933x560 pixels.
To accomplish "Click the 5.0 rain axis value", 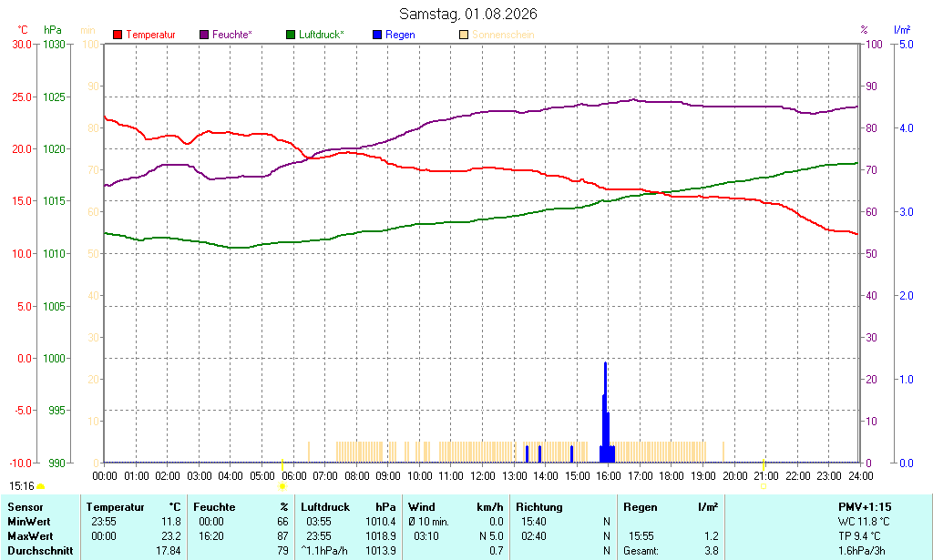I will pyautogui.click(x=907, y=44).
